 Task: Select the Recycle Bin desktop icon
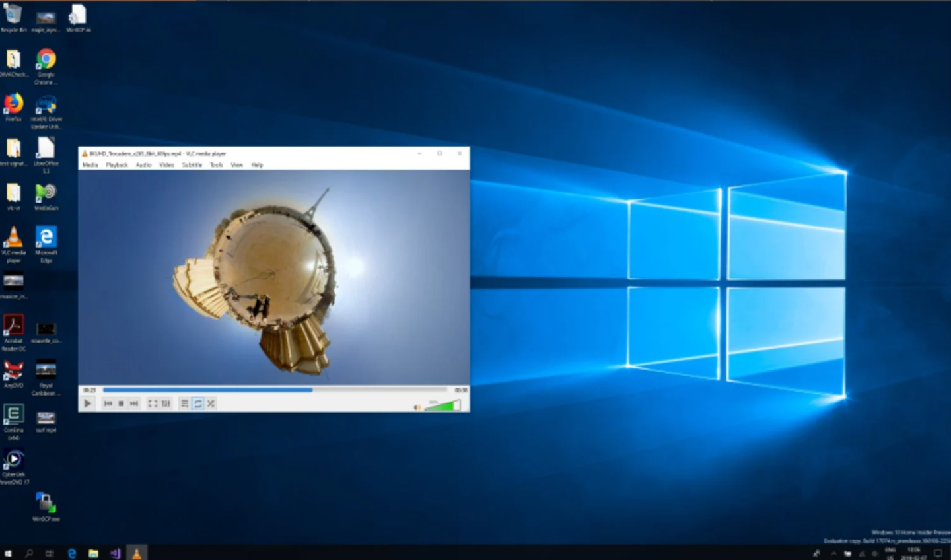tap(13, 18)
